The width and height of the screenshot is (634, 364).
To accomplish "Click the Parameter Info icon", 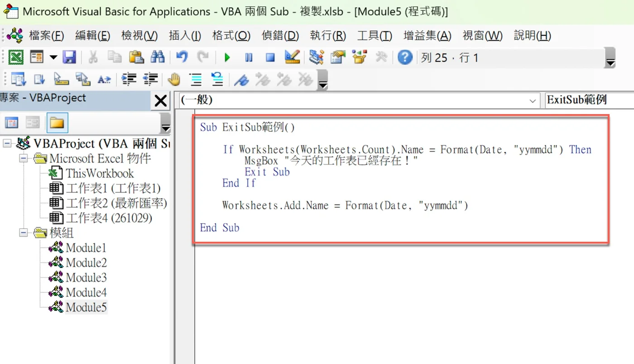I will click(x=83, y=80).
